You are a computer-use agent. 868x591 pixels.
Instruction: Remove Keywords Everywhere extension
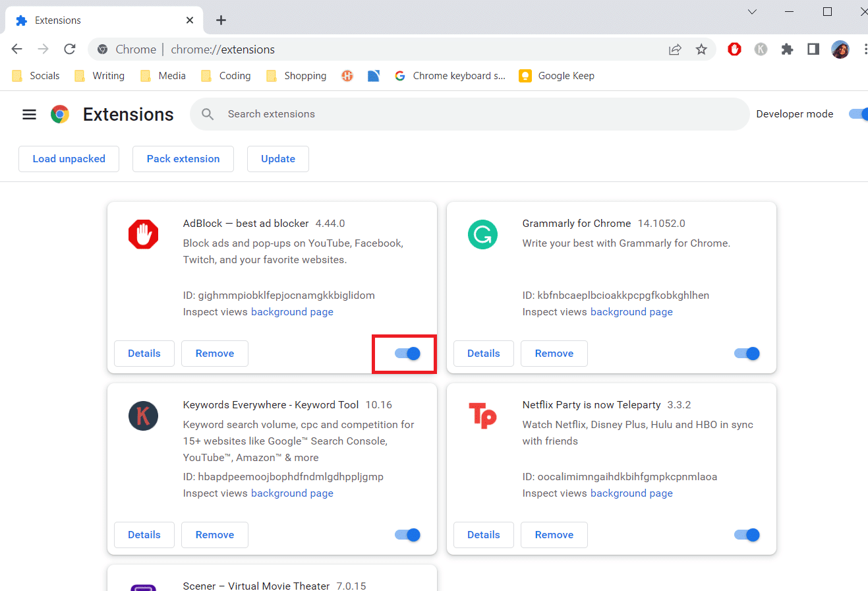coord(215,535)
